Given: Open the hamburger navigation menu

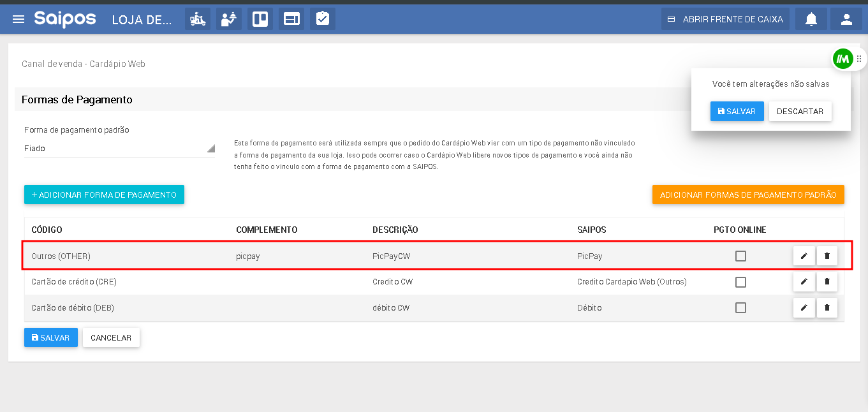Looking at the screenshot, I should click(18, 19).
